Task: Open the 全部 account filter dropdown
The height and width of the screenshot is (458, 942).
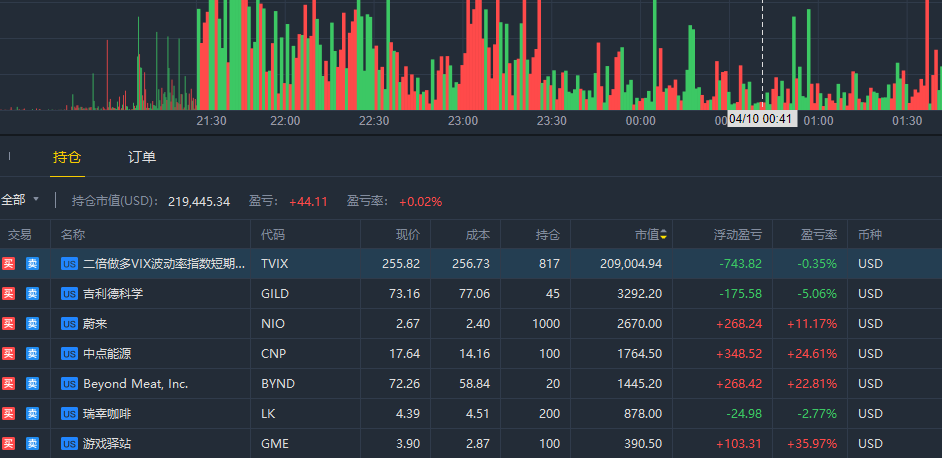Action: point(19,200)
